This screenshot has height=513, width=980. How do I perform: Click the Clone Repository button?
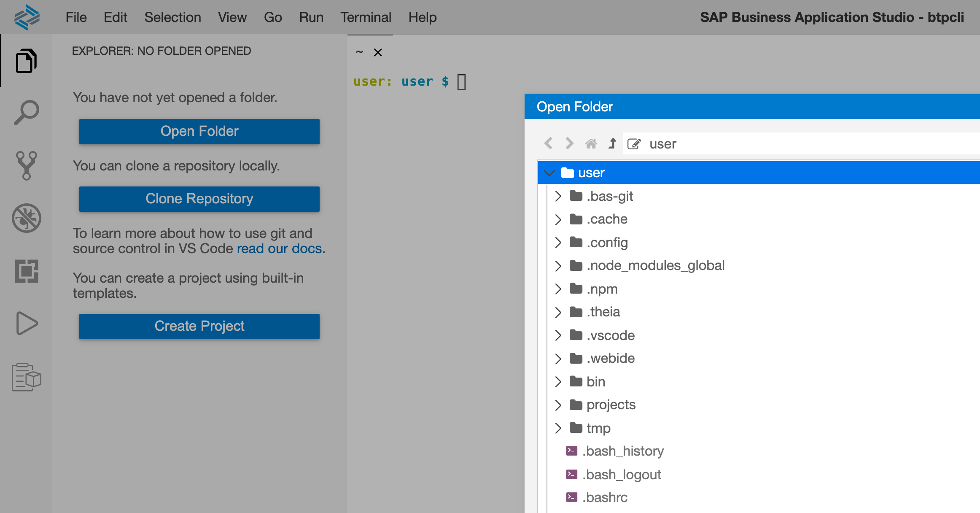[199, 199]
